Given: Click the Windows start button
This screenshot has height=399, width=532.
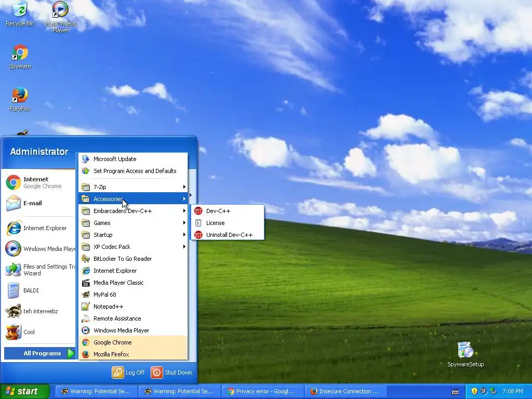Looking at the screenshot, I should [25, 391].
